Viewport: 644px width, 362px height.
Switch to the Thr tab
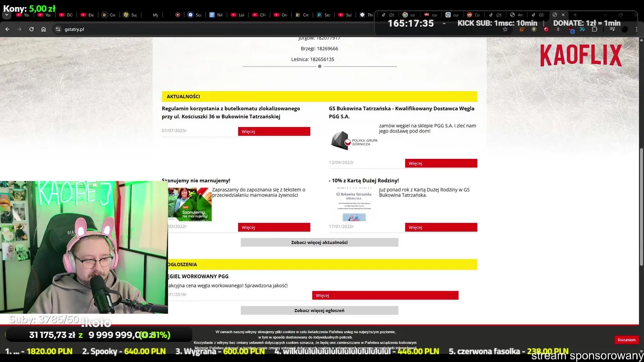click(366, 15)
